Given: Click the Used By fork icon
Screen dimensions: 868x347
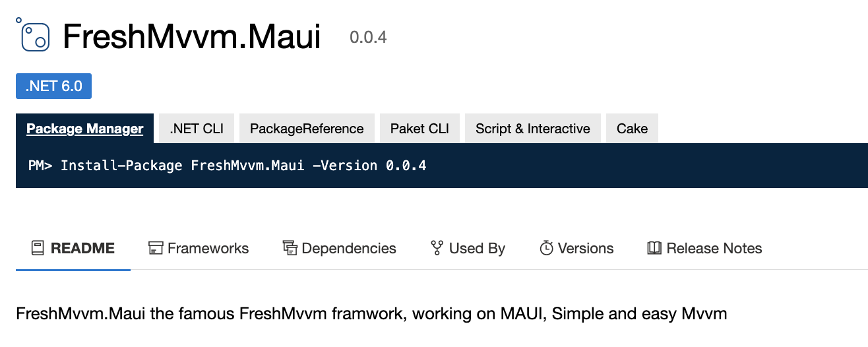Looking at the screenshot, I should click(x=437, y=249).
